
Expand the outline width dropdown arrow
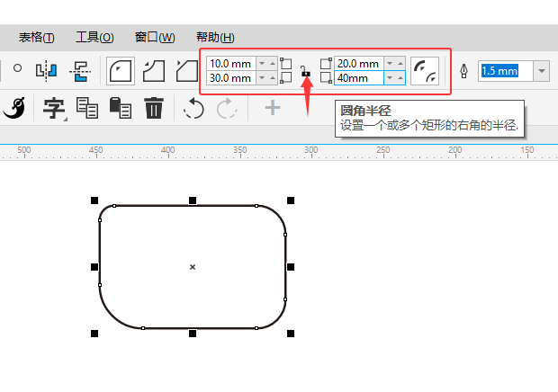click(x=542, y=71)
